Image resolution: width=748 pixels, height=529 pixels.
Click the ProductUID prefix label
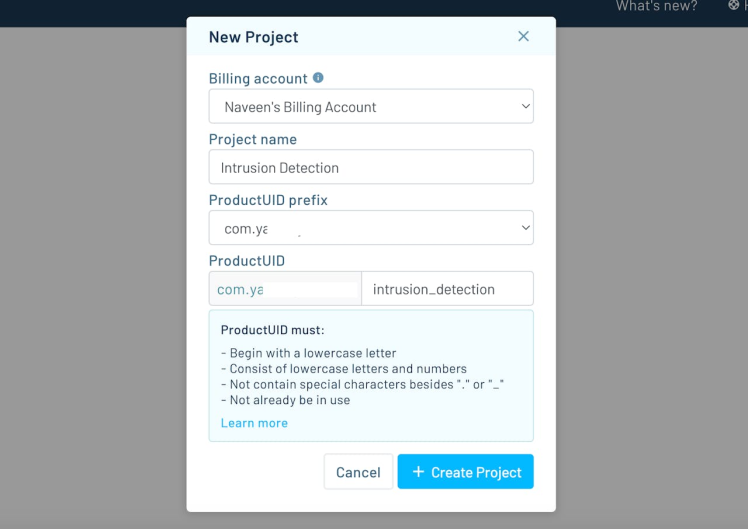[268, 200]
